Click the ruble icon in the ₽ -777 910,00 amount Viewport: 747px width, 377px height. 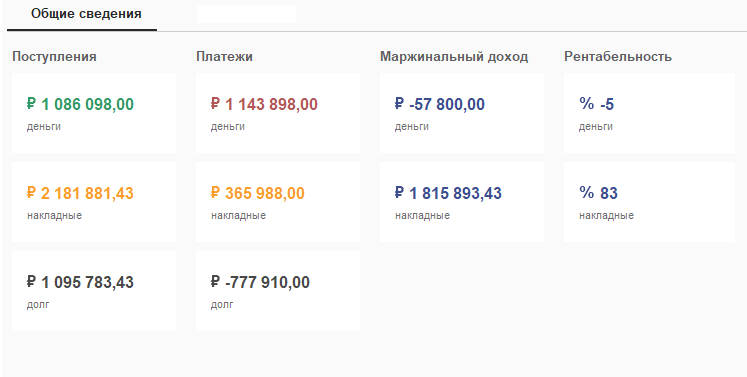pos(215,282)
